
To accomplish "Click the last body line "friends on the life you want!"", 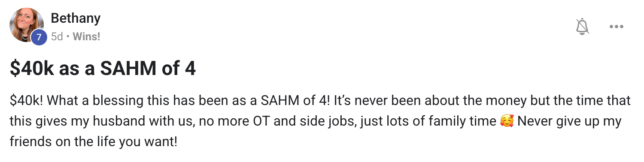I will click(x=93, y=142).
